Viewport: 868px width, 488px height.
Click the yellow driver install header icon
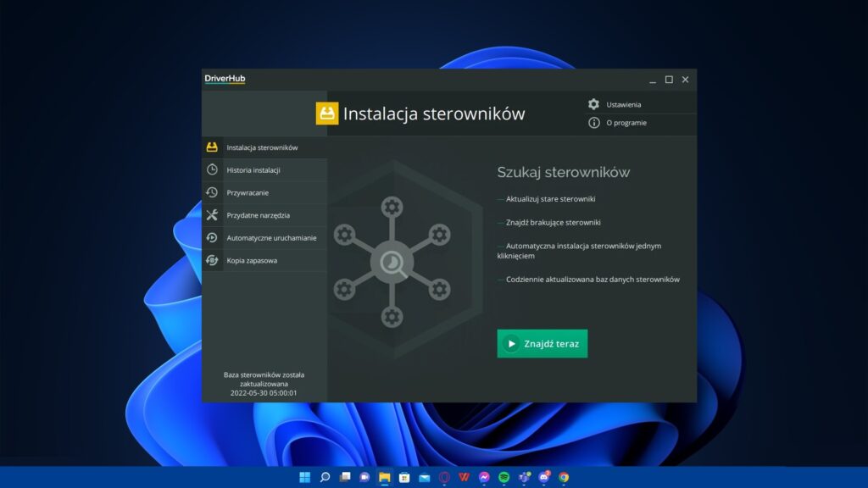pyautogui.click(x=327, y=114)
